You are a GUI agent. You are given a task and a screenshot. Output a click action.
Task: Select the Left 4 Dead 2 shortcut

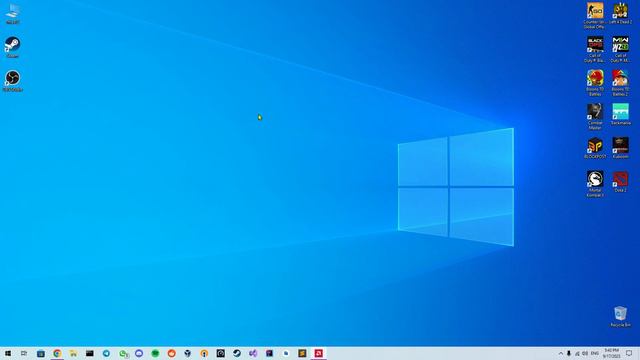(620, 13)
